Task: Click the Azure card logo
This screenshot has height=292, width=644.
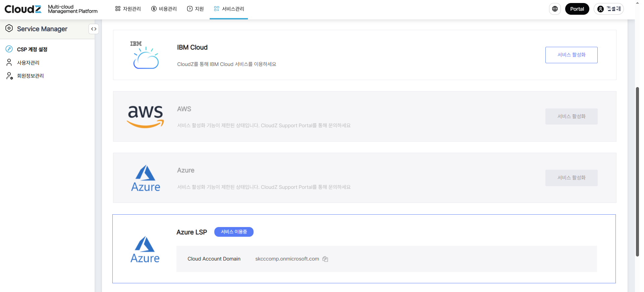Action: point(146,178)
